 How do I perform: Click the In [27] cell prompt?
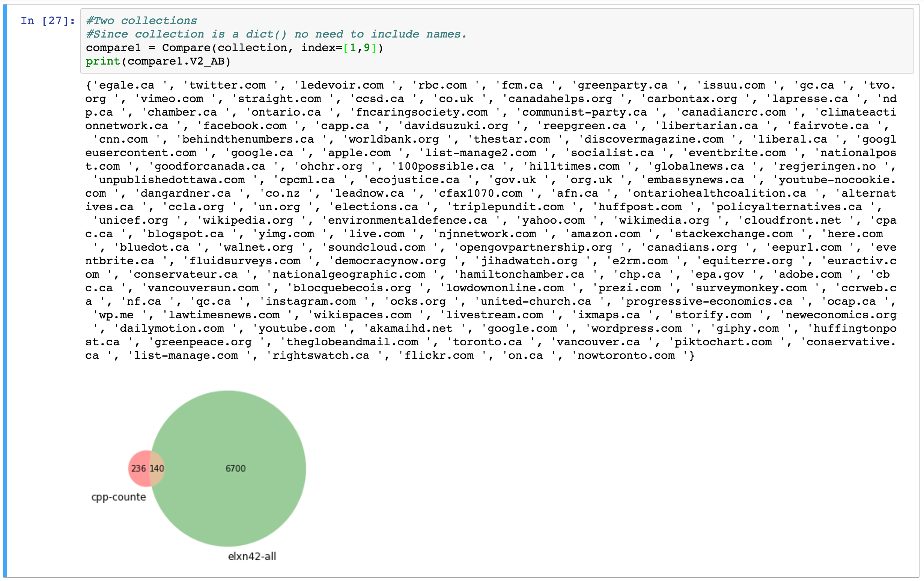[x=48, y=21]
